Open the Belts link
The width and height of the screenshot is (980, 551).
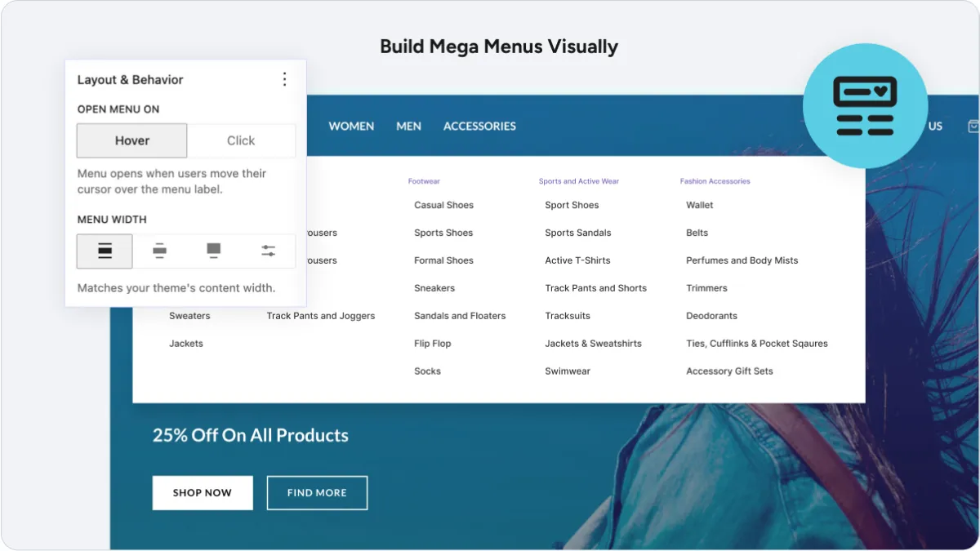[697, 233]
